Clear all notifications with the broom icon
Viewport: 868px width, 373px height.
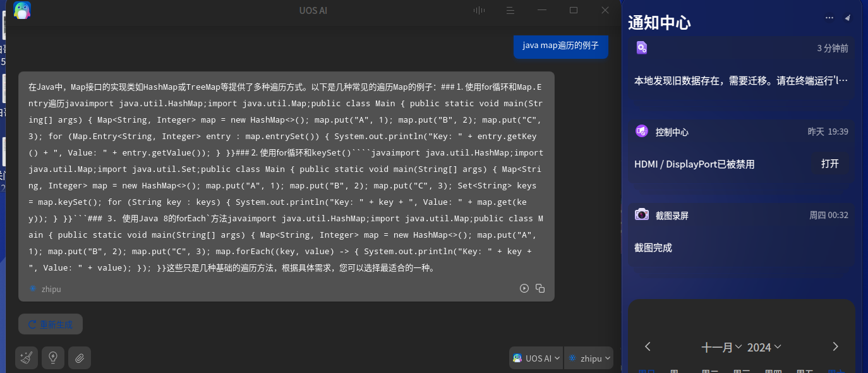click(x=847, y=18)
